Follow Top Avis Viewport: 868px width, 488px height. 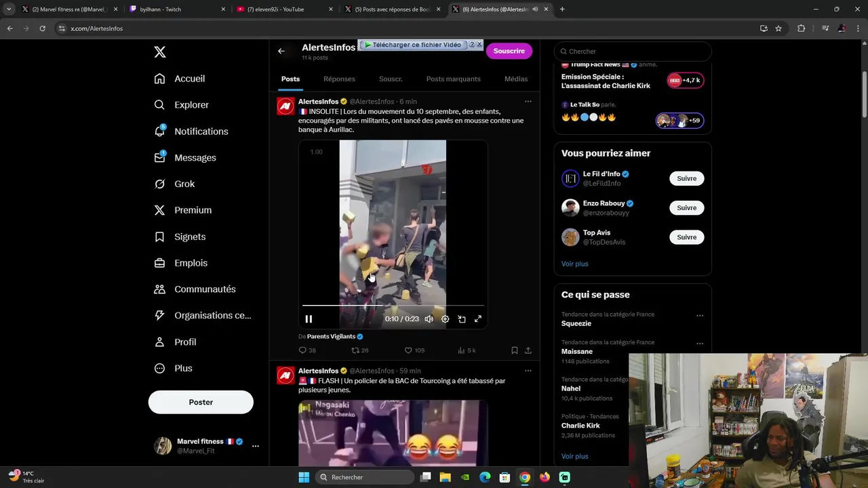pos(686,237)
